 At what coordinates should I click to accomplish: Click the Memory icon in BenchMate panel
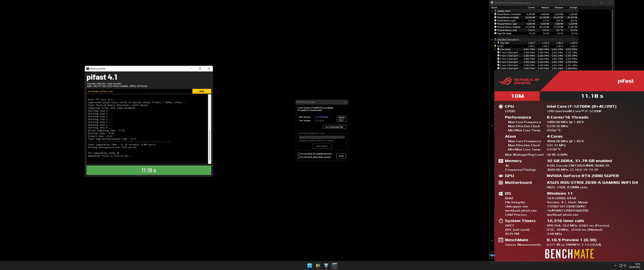tap(501, 161)
